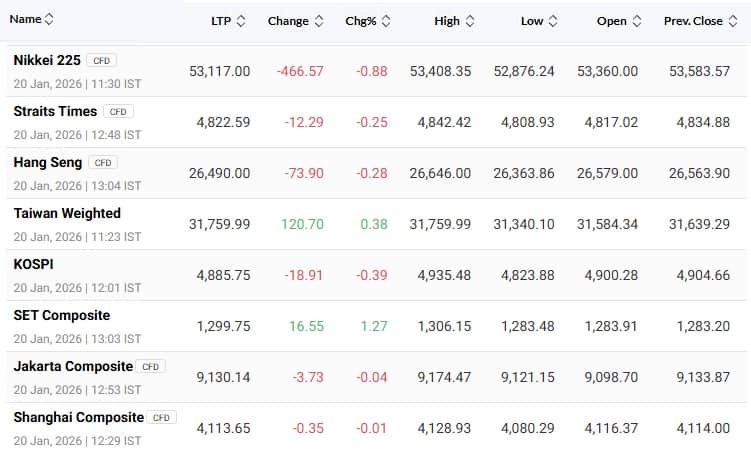The image size is (751, 450).
Task: Select SET Composite change value 16.55
Action: coord(307,326)
